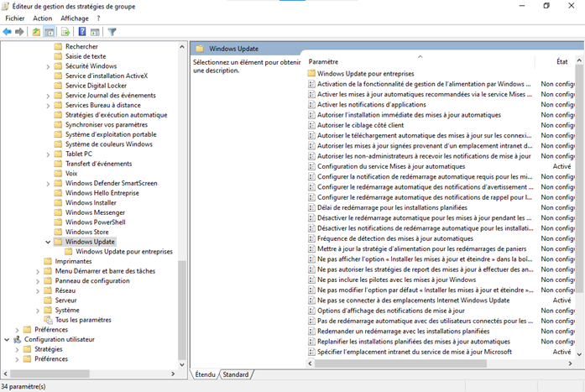Viewport: 585px width, 392px height.
Task: Click the tree pane vertical scrollbar down arrow
Action: [x=182, y=365]
